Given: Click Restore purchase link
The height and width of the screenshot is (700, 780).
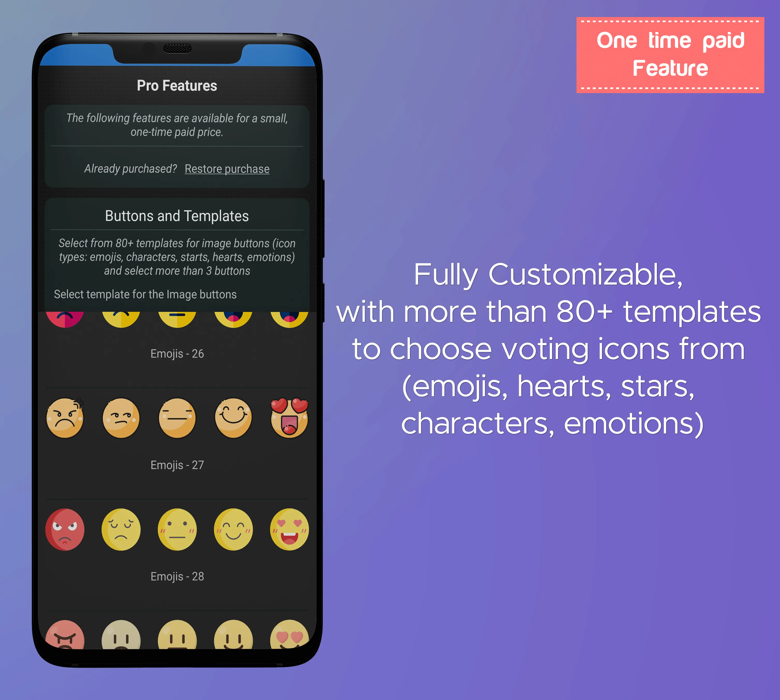Looking at the screenshot, I should tap(227, 168).
